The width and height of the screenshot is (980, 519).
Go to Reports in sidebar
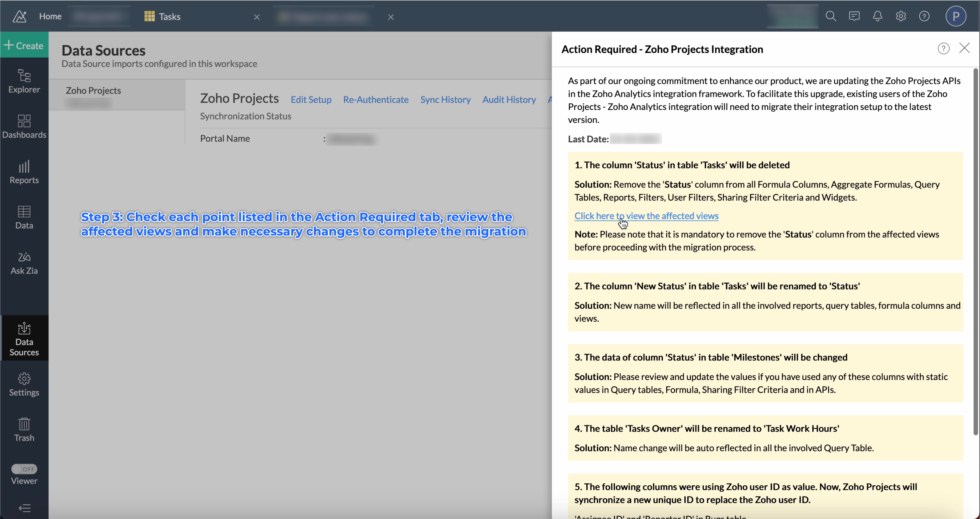pyautogui.click(x=24, y=172)
